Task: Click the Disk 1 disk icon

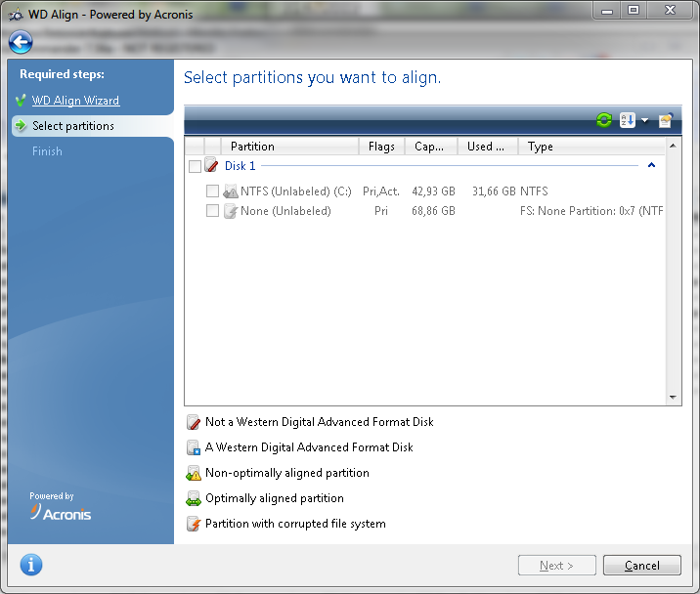Action: 211,165
